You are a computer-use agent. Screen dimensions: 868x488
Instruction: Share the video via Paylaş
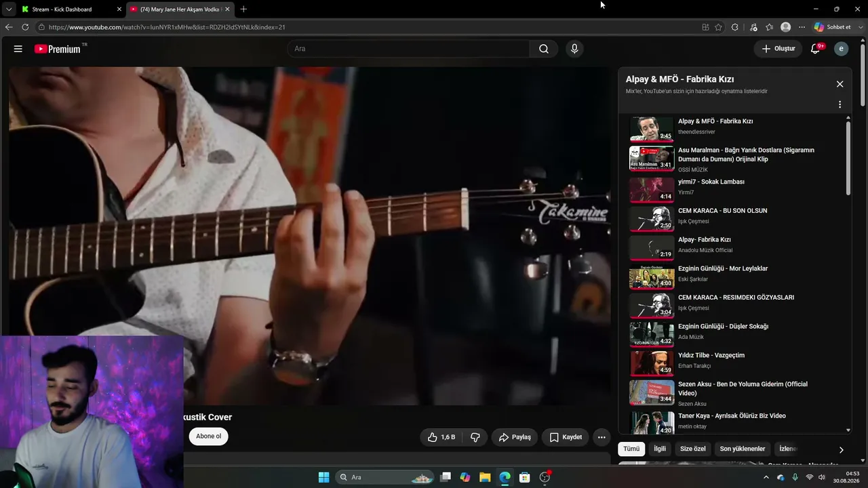click(515, 437)
